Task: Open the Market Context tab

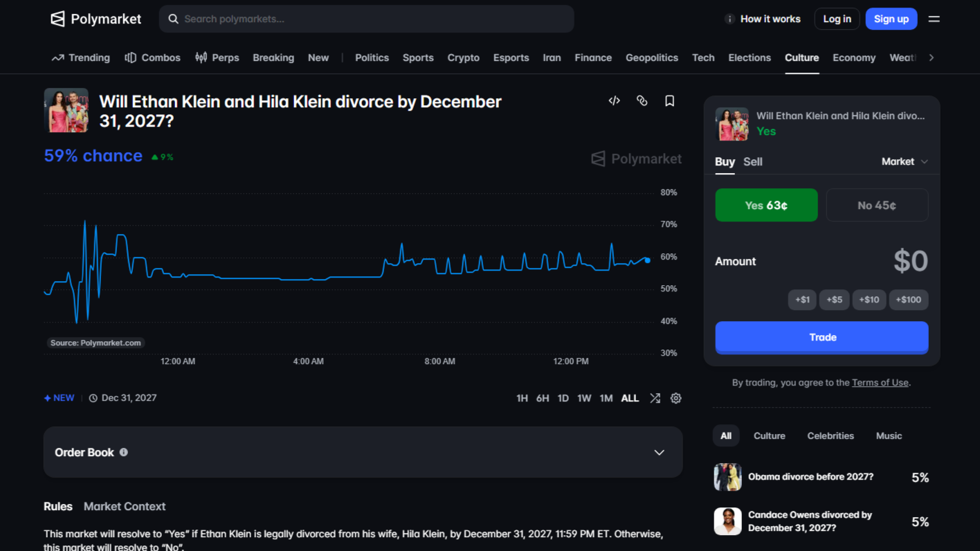Action: pos(125,506)
